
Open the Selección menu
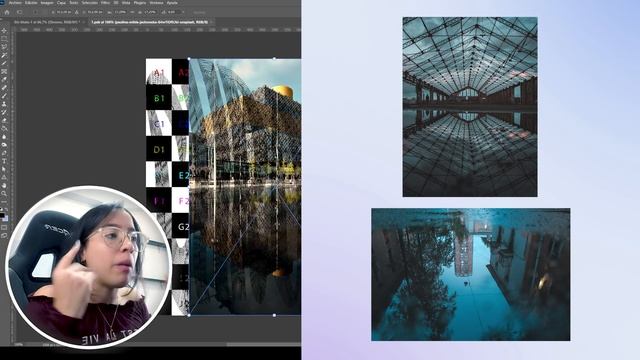(x=90, y=3)
